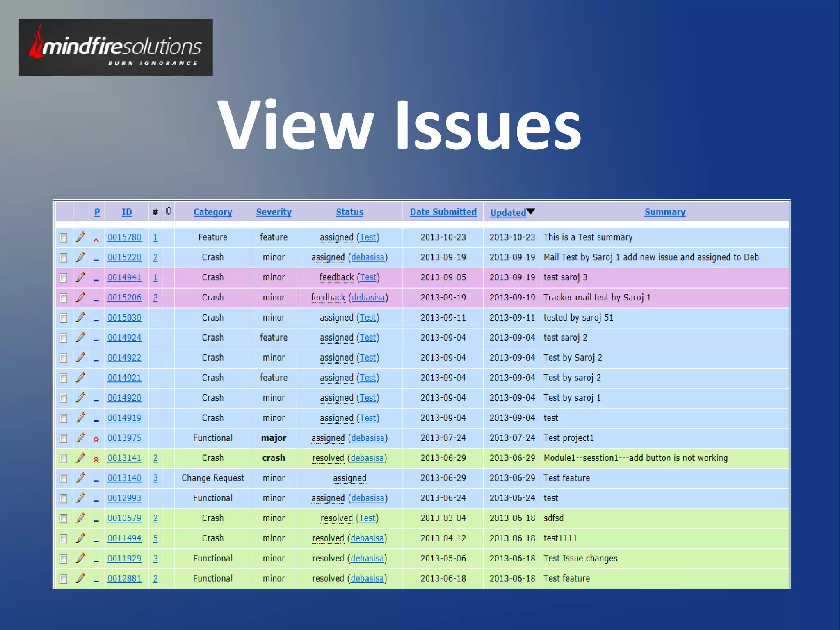This screenshot has width=840, height=630.
Task: Click the pencil edit icon for issue 0015780
Action: [x=81, y=237]
